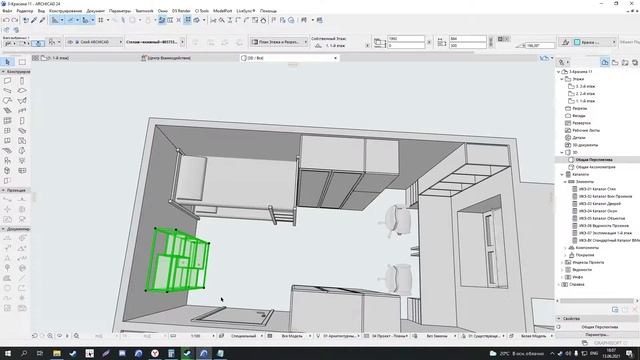Select the Door tool
The image size is (640, 360).
22,121
